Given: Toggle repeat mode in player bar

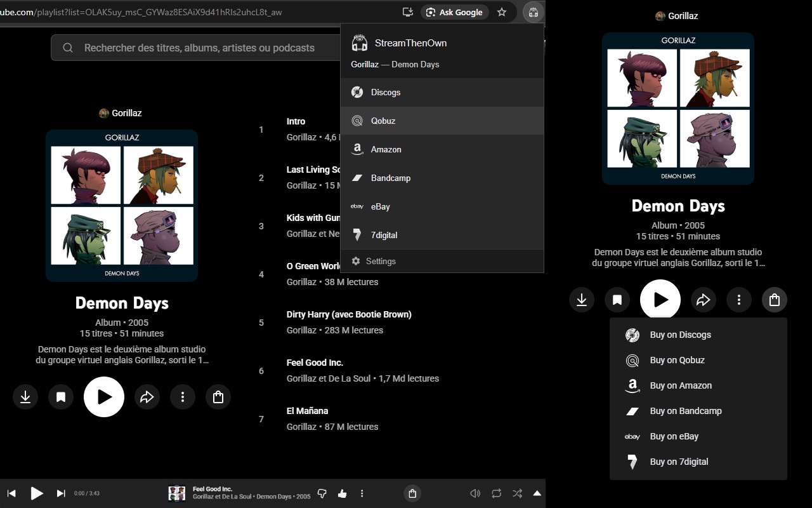Looking at the screenshot, I should [x=496, y=493].
